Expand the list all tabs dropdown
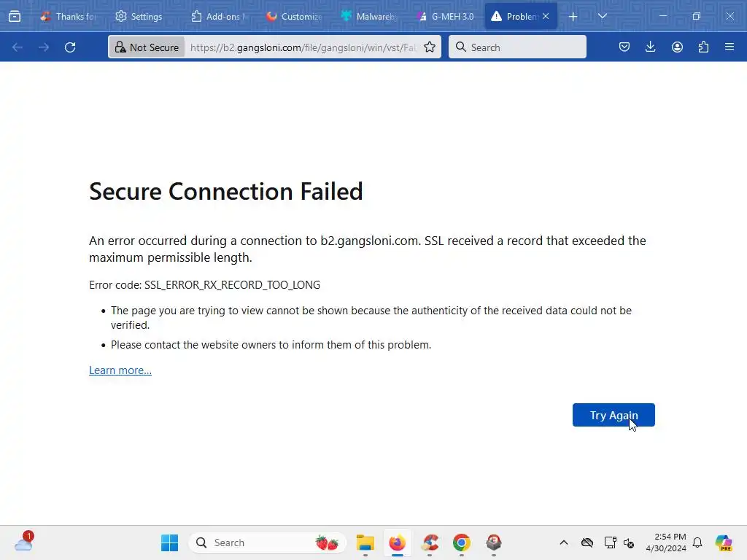Screen dimensions: 747x560 click(x=603, y=16)
